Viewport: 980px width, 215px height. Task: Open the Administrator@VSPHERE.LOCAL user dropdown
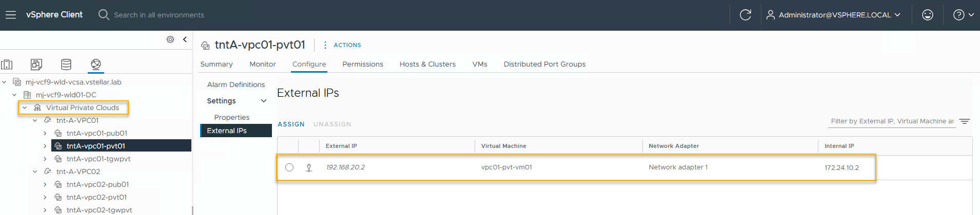pyautogui.click(x=833, y=15)
